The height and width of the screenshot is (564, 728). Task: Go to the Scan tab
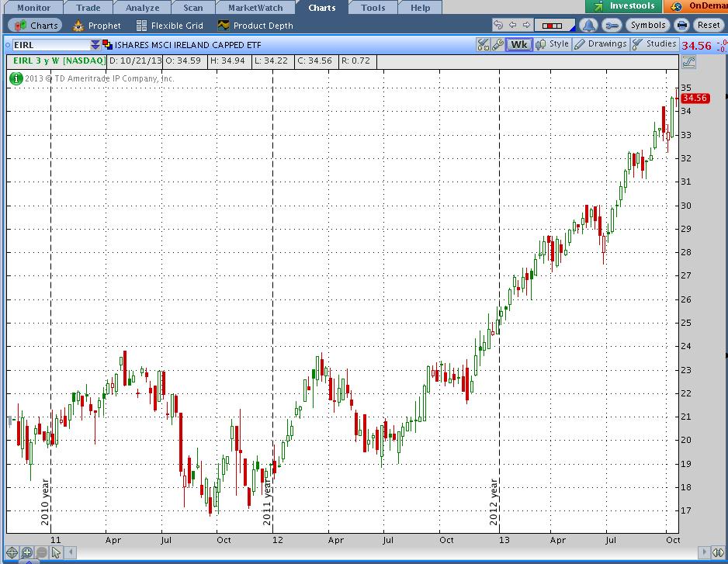coord(193,8)
